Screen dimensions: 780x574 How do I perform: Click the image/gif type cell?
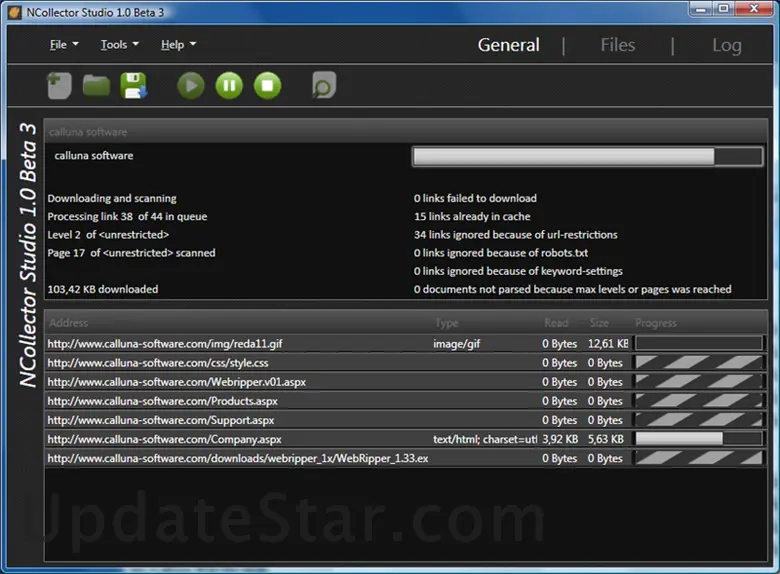click(x=457, y=344)
